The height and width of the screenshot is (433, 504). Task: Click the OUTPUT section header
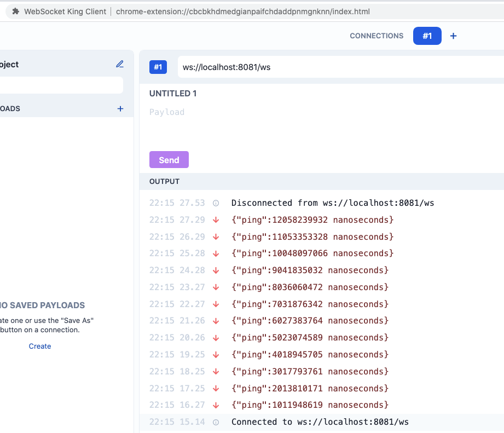point(165,182)
